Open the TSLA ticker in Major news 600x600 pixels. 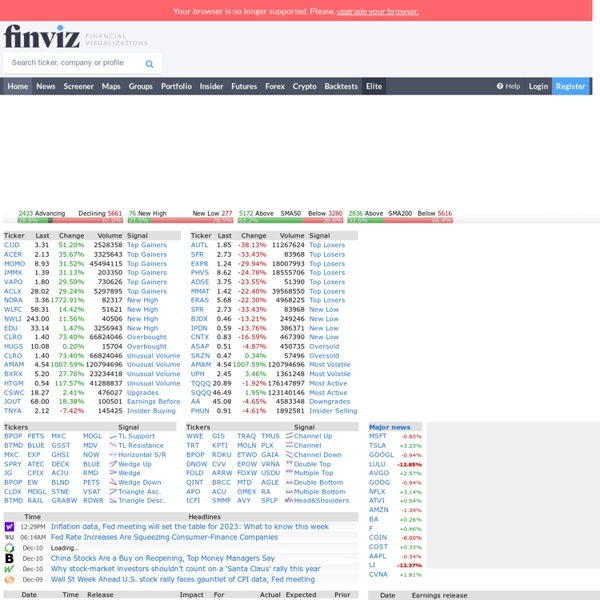point(377,445)
